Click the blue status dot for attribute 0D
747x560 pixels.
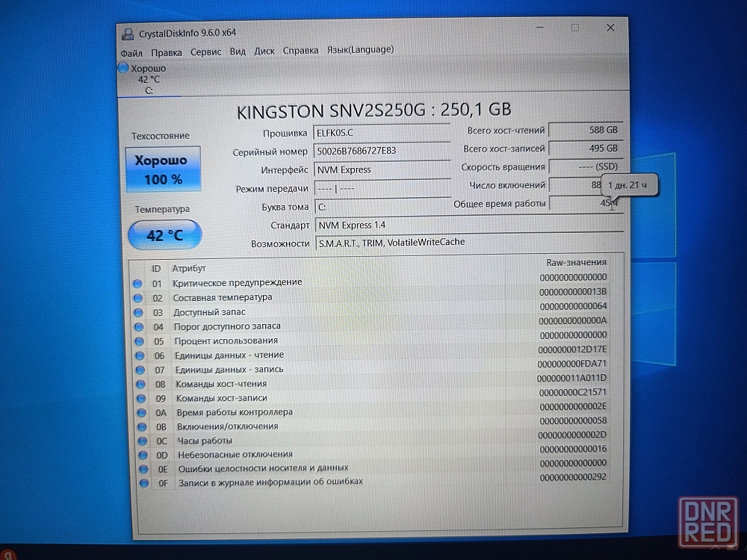pyautogui.click(x=143, y=455)
